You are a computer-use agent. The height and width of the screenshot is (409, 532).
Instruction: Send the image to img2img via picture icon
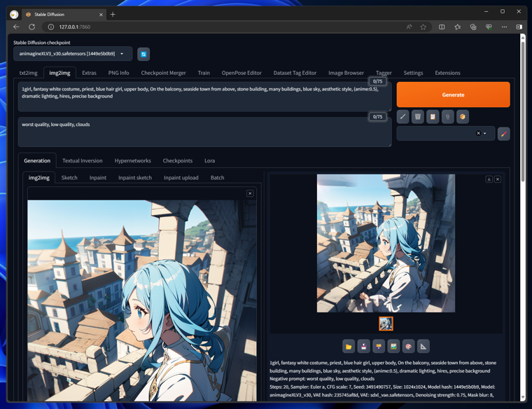[393, 347]
